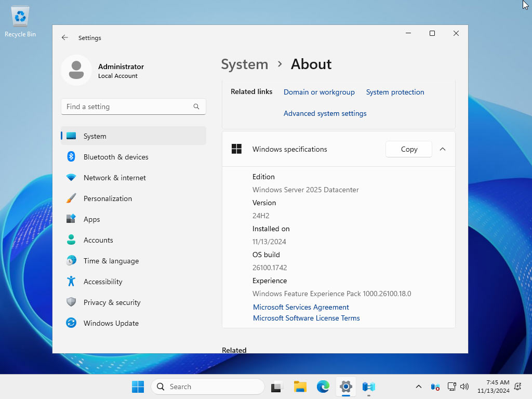Open Bluetooth & devices settings
532x399 pixels.
click(x=134, y=157)
